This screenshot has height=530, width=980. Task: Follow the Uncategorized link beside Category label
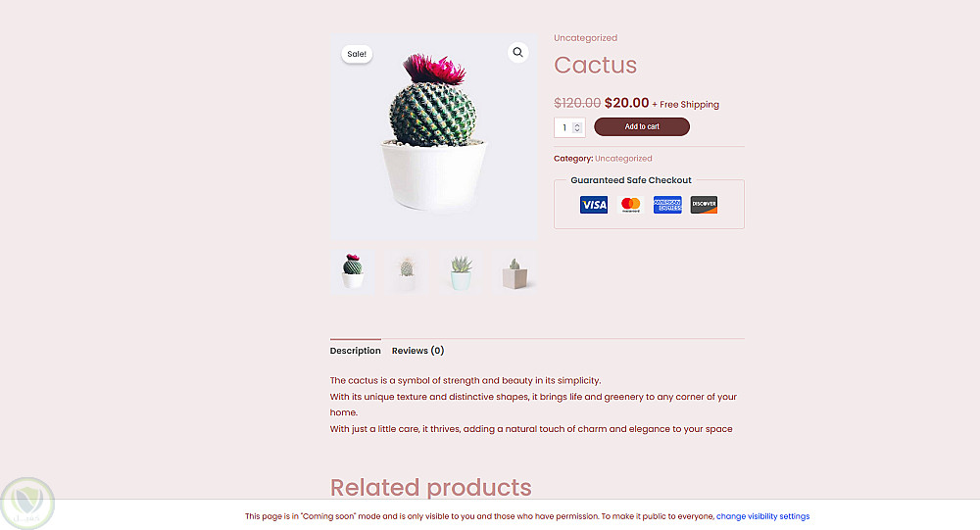[x=623, y=159]
